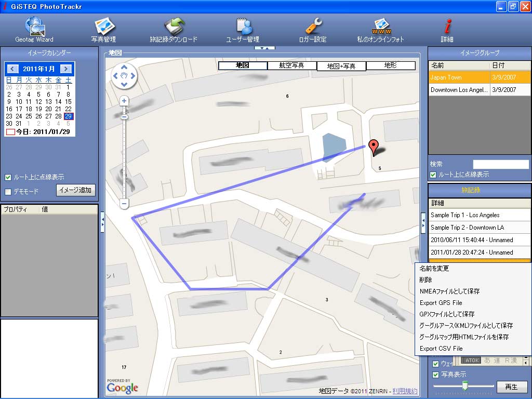Switch map to 地図 view
Viewport: 532px width, 399px height.
pos(243,65)
